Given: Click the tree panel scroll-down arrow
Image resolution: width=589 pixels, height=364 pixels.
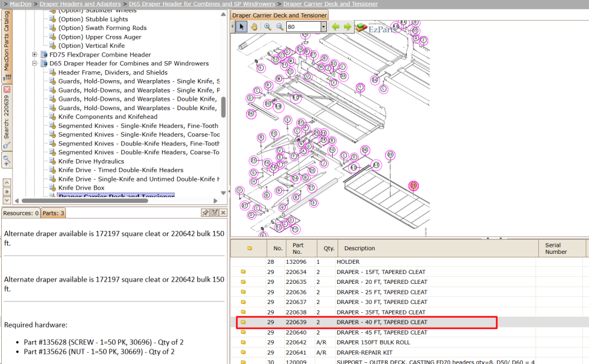Looking at the screenshot, I should click(x=223, y=193).
